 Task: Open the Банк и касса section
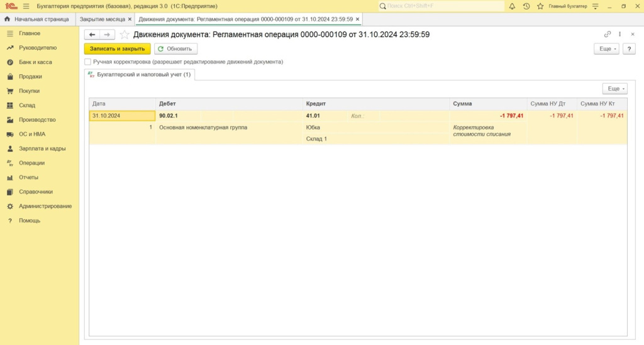[35, 62]
